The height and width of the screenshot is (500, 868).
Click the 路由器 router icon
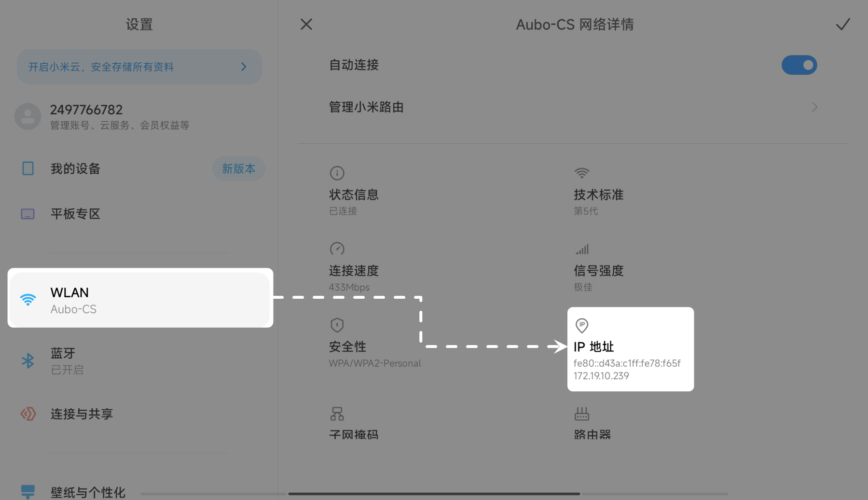(x=582, y=414)
